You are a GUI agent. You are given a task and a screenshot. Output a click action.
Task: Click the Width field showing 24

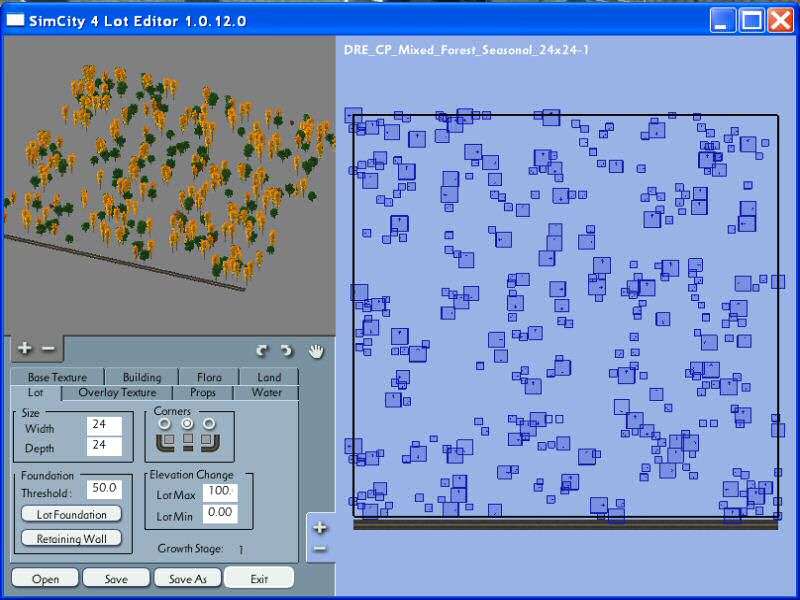(x=104, y=426)
